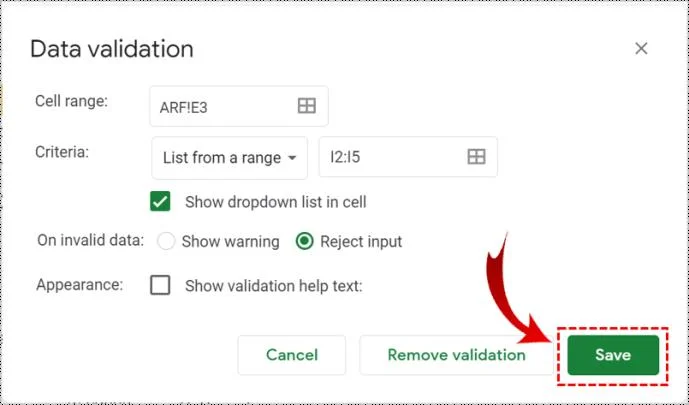Screen dimensions: 689x405
Task: Click into the ARF!E3 cell range field
Action: (x=239, y=106)
